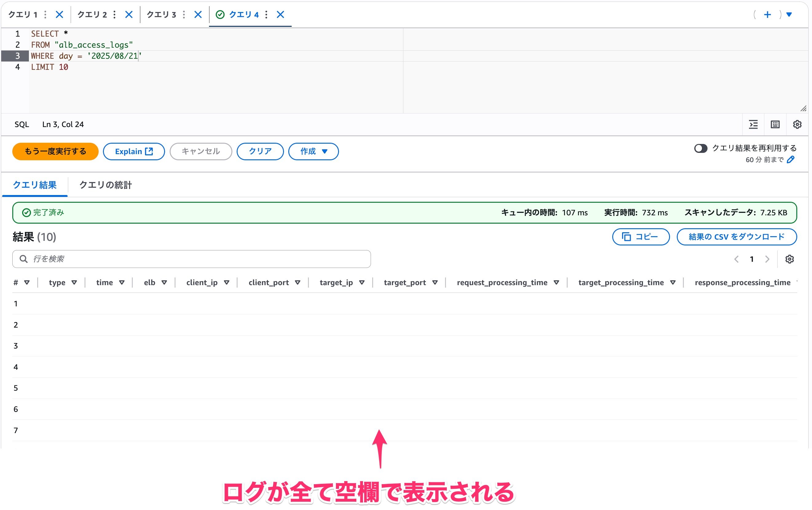812x510 pixels.
Task: Close the クエリ 3 tab
Action: [198, 14]
